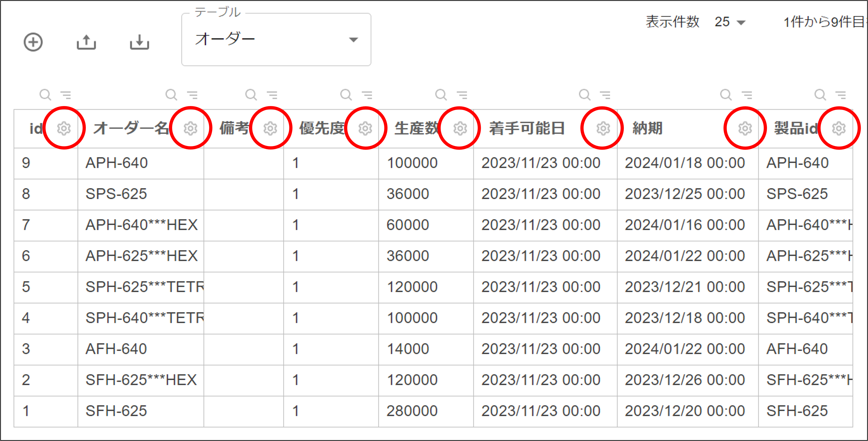Open the テーブル dropdown showing オーダー
Image resolution: width=868 pixels, height=441 pixels.
(x=276, y=39)
